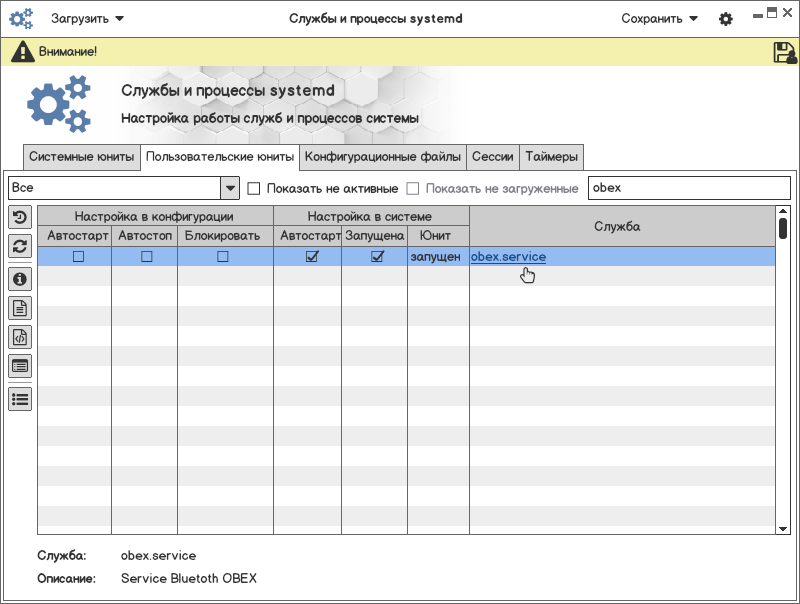Click the refresh arrows icon in sidebar
The height and width of the screenshot is (604, 800).
click(20, 246)
